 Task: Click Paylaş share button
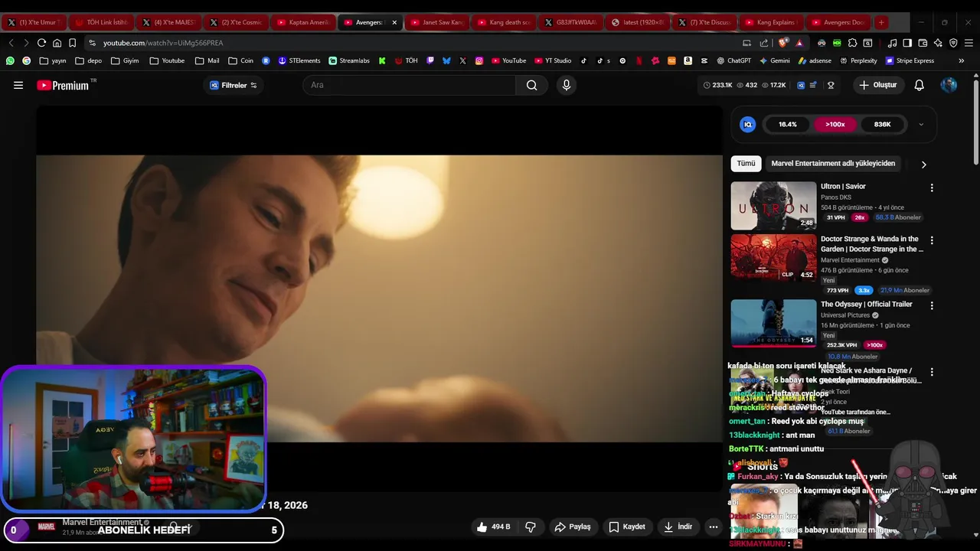coord(573,527)
